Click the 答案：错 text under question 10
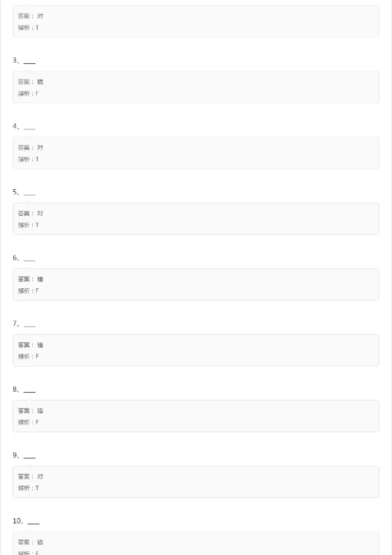The height and width of the screenshot is (555, 392). click(x=30, y=542)
